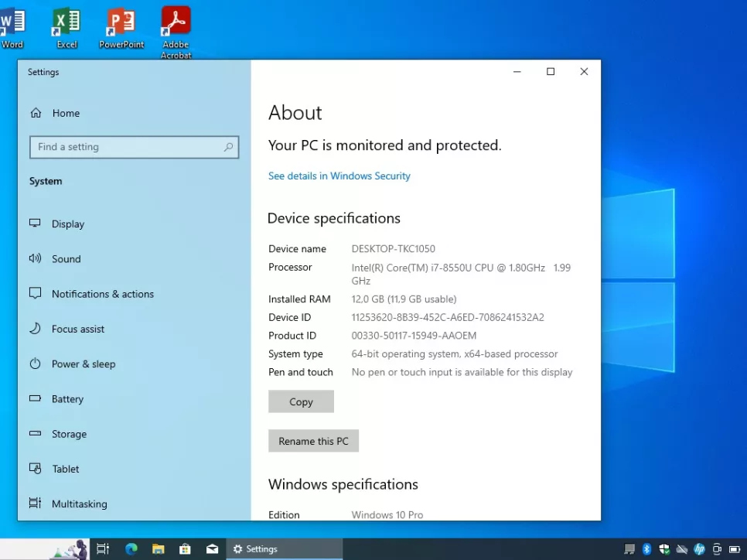Click the Find a setting search box
Screen dimensions: 747x560
pyautogui.click(x=134, y=147)
